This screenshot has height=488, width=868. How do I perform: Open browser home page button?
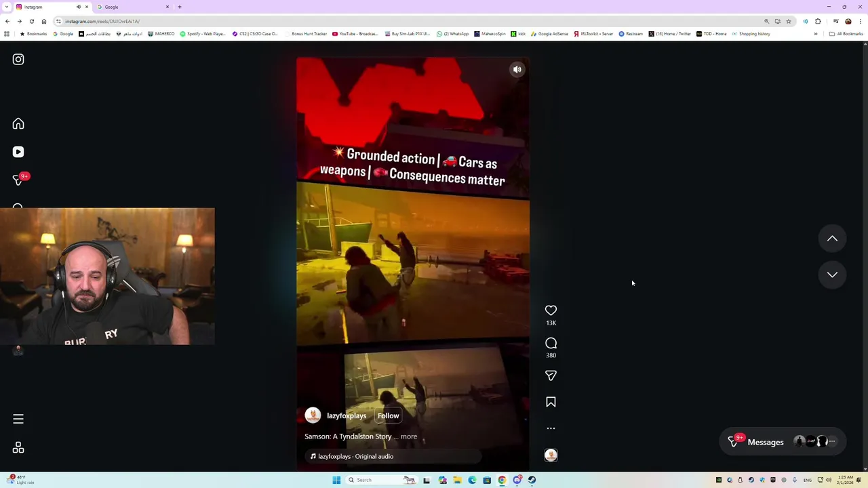coord(44,21)
